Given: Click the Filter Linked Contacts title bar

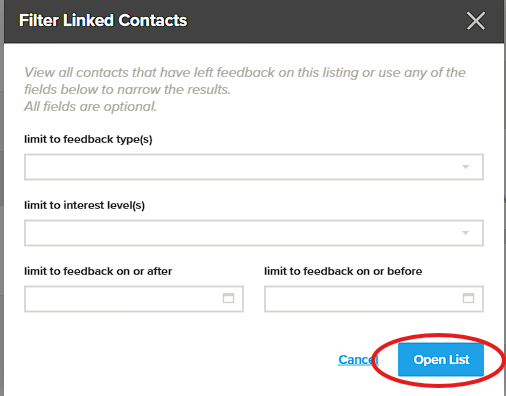Looking at the screenshot, I should click(254, 21).
